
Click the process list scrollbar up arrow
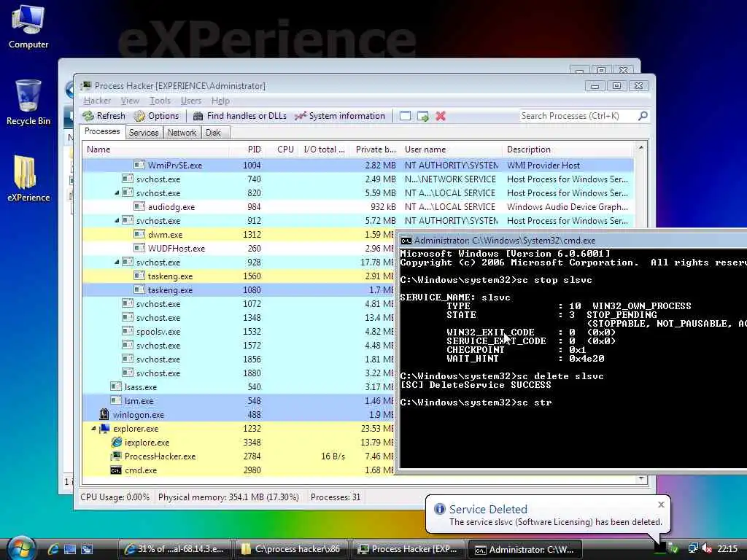[x=640, y=148]
